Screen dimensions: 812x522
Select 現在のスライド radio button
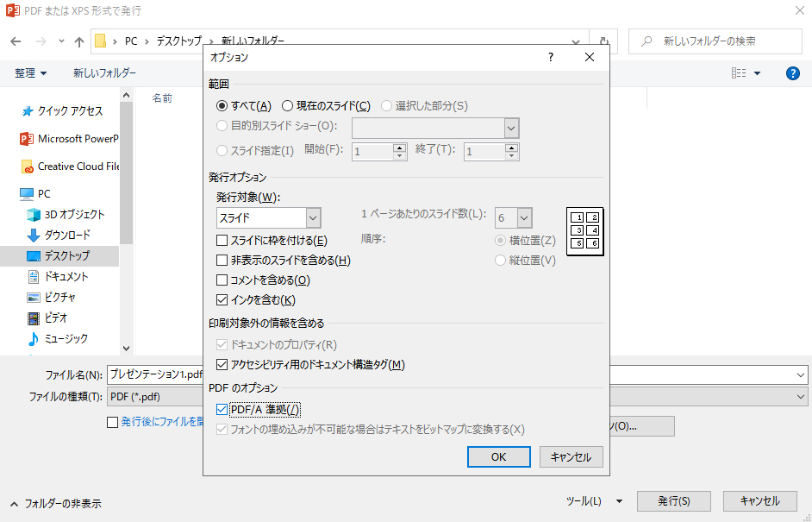click(288, 106)
